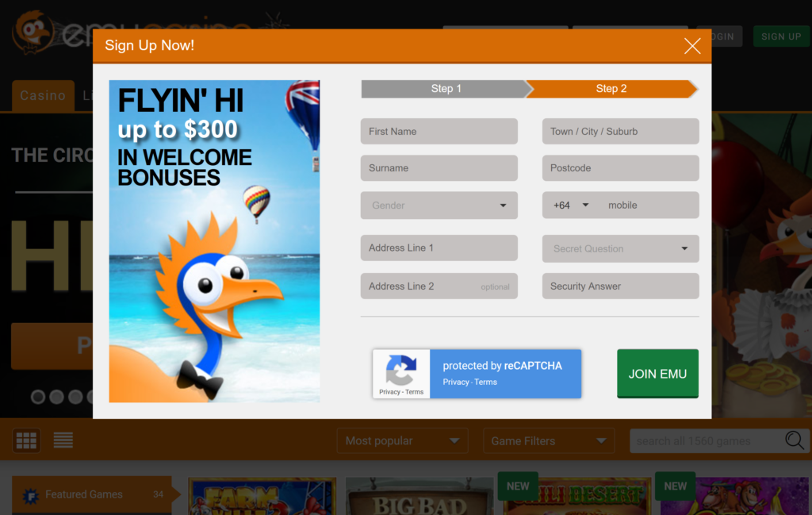Click the reCAPTCHA logo icon
The height and width of the screenshot is (515, 812).
click(400, 370)
